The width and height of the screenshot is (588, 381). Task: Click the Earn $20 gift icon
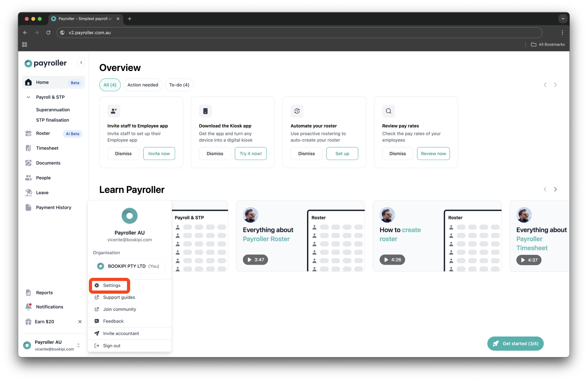[28, 321]
